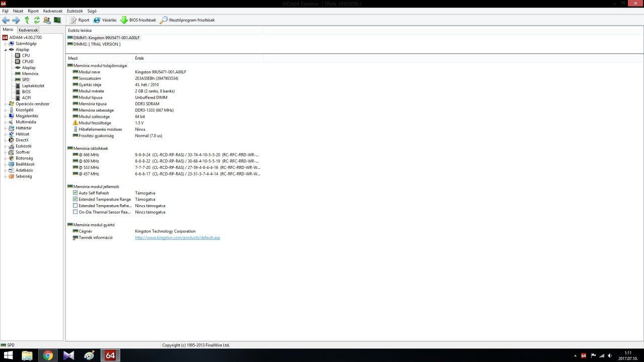This screenshot has height=362, width=644.
Task: Open the Nézet menu
Action: (x=18, y=11)
